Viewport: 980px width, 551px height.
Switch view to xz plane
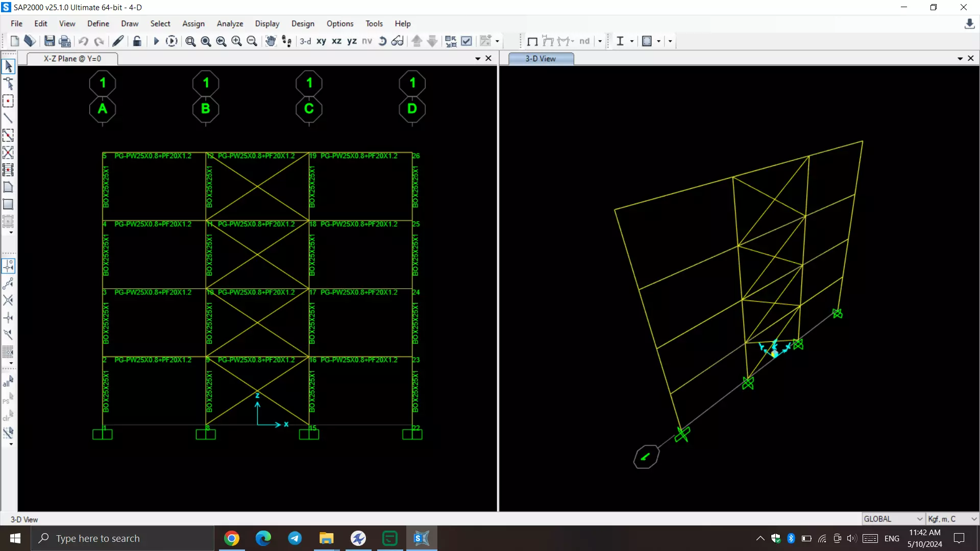(336, 41)
